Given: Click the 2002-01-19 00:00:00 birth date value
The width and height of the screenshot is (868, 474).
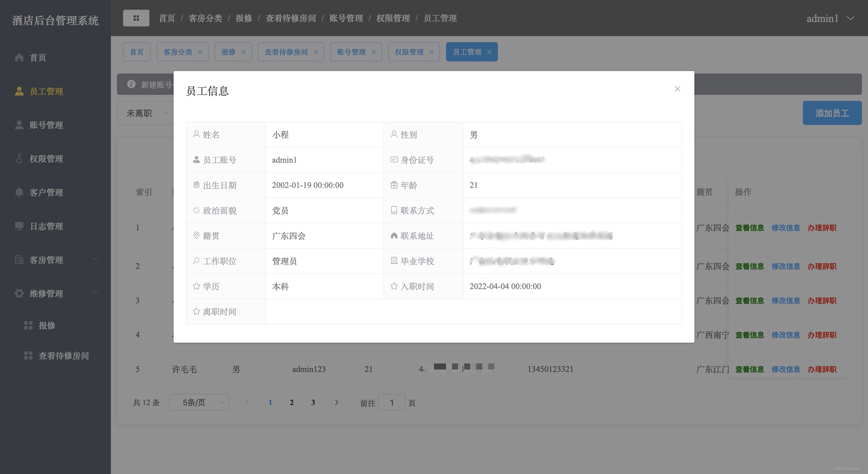Looking at the screenshot, I should click(308, 185).
